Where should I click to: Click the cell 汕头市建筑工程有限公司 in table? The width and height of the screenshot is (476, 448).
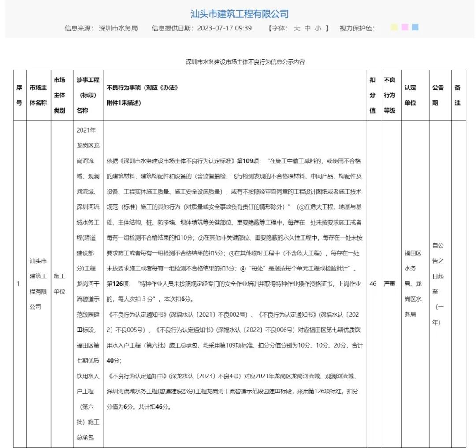coord(38,284)
